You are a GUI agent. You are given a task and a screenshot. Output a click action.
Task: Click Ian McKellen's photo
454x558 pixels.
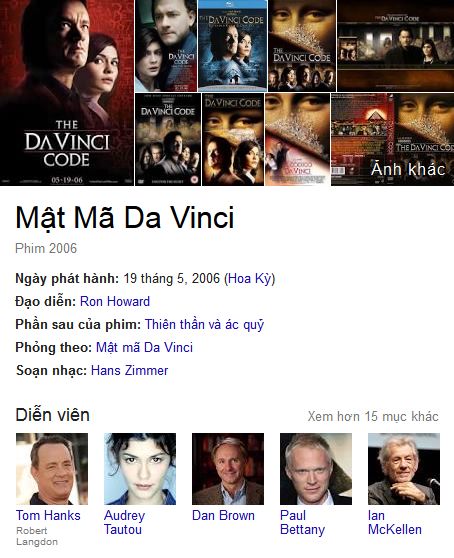pos(404,469)
